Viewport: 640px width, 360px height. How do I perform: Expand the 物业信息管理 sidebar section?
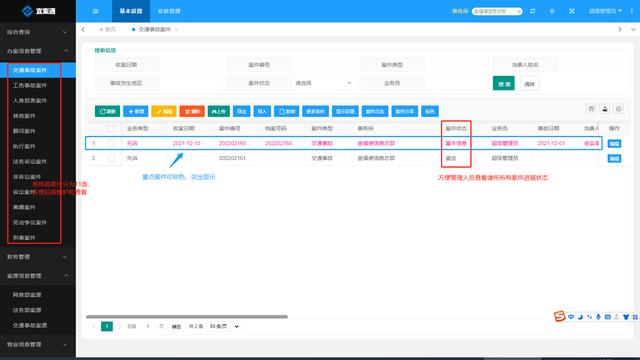point(38,344)
